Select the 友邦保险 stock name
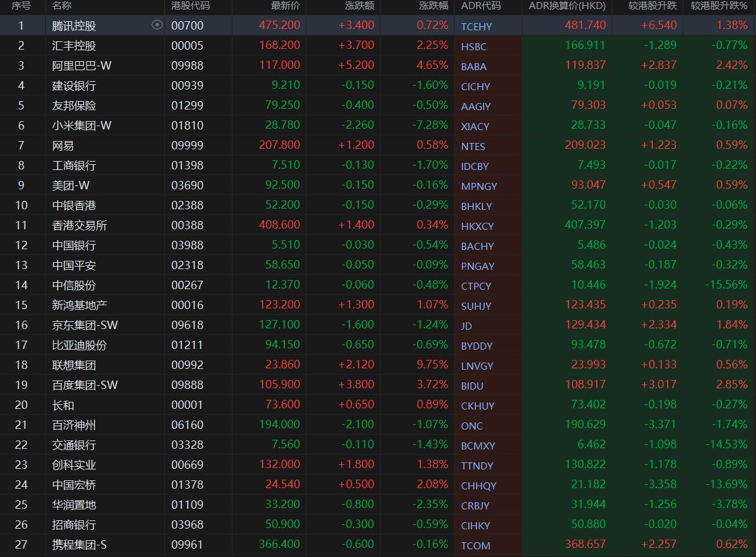The image size is (756, 557). (x=74, y=106)
